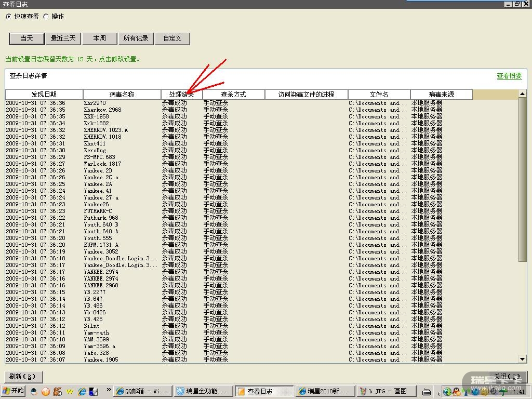The height and width of the screenshot is (399, 532).
Task: Select the Youth.640.B row
Action: pyautogui.click(x=239, y=224)
